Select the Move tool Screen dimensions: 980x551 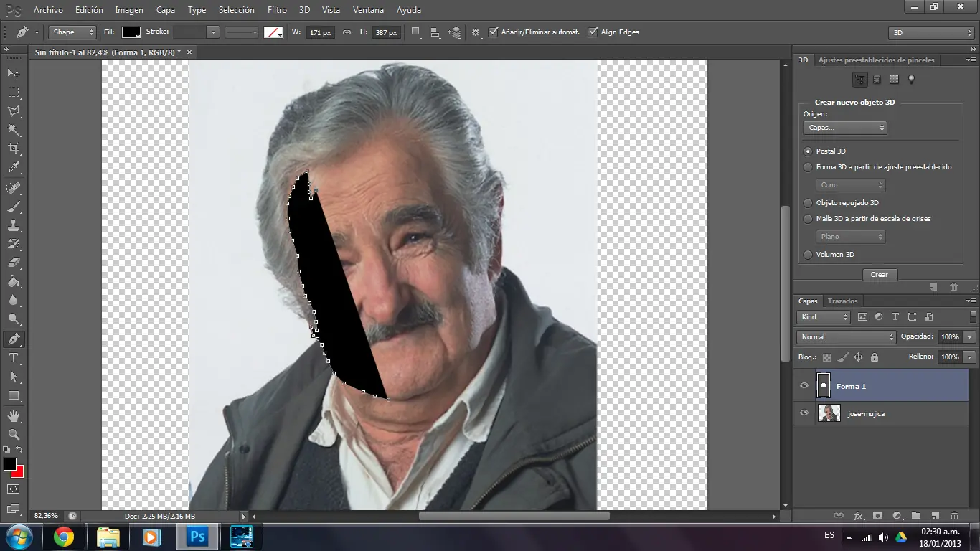[x=14, y=74]
